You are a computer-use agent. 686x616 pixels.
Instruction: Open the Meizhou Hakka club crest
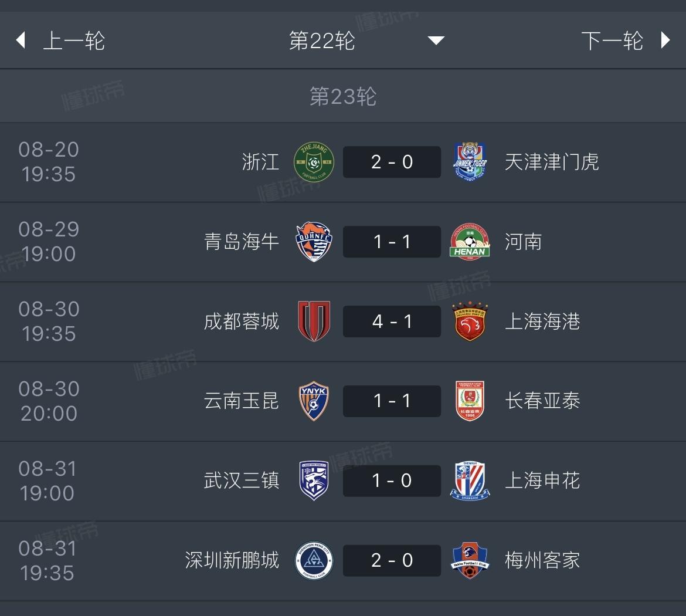(470, 561)
